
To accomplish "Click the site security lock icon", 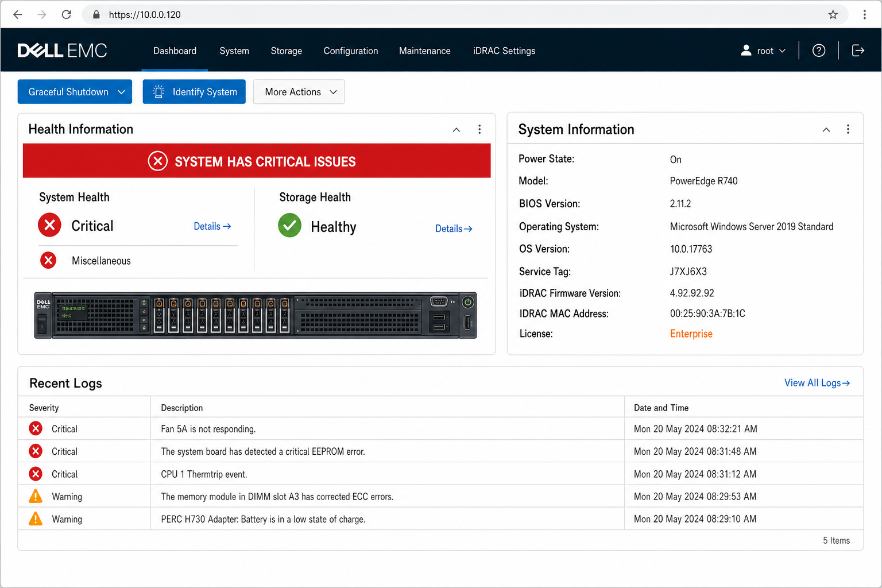I will (96, 14).
